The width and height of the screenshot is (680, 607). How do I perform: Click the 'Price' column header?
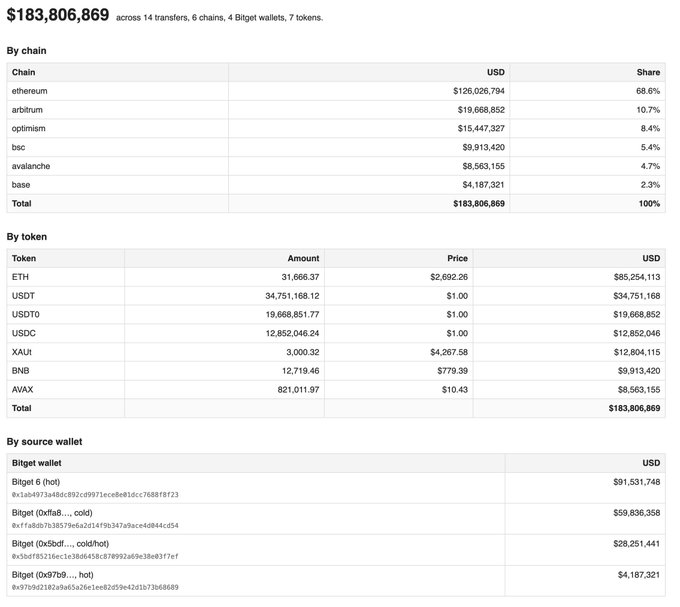pyautogui.click(x=458, y=258)
